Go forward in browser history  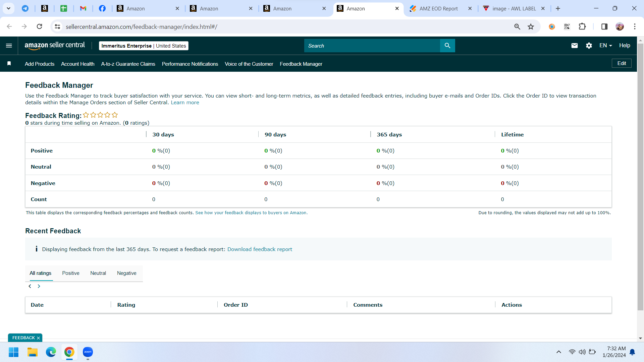coord(24,26)
